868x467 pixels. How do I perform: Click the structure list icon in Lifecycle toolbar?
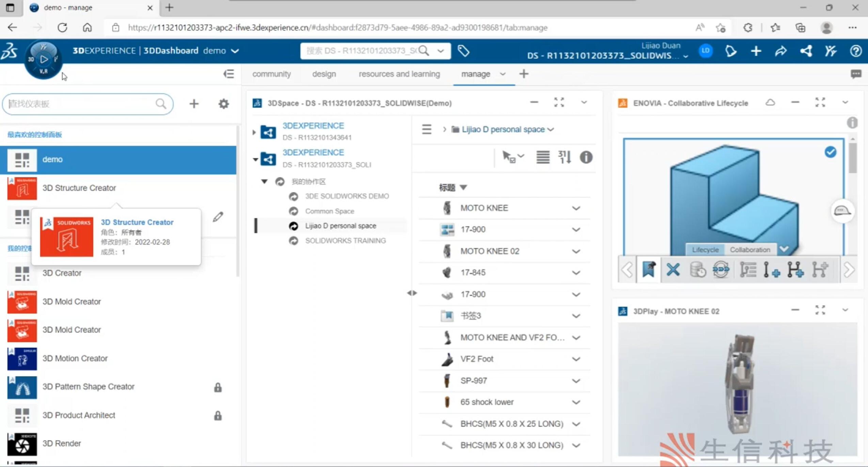(x=747, y=270)
